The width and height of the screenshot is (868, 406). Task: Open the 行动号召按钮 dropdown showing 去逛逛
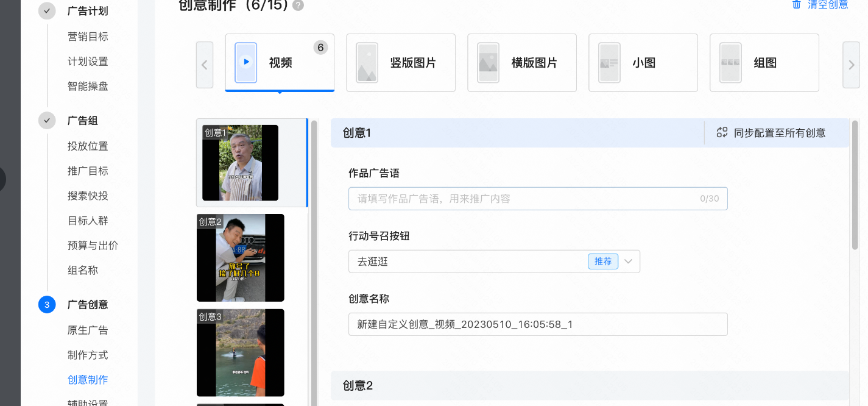click(x=628, y=261)
